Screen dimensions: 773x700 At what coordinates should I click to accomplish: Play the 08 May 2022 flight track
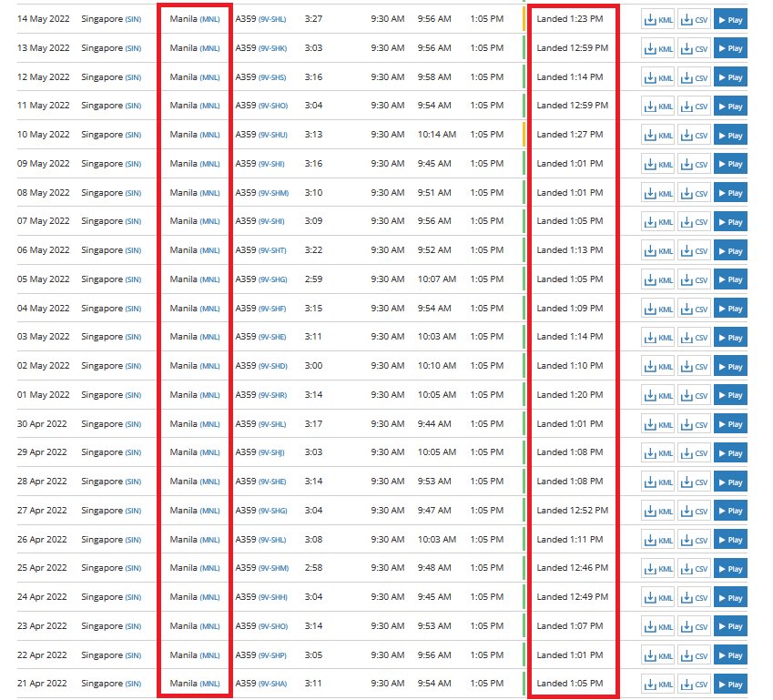click(730, 193)
